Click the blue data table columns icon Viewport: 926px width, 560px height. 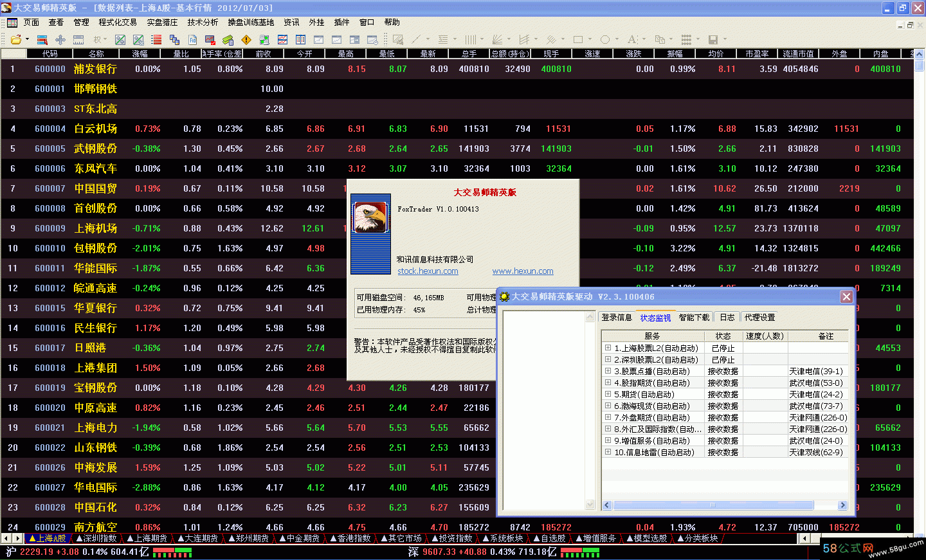(x=300, y=39)
